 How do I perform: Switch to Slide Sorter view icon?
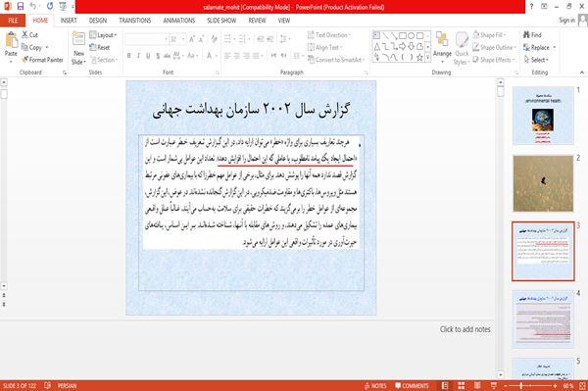click(462, 386)
